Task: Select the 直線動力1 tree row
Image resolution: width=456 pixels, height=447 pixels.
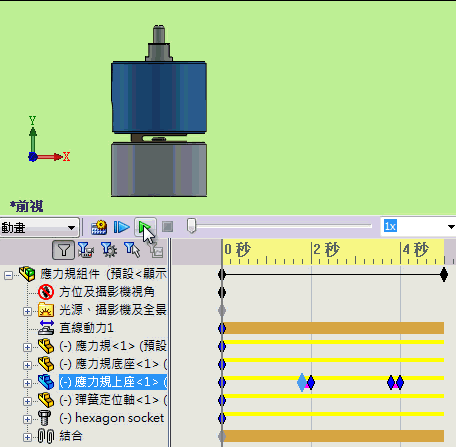Action: [x=86, y=328]
